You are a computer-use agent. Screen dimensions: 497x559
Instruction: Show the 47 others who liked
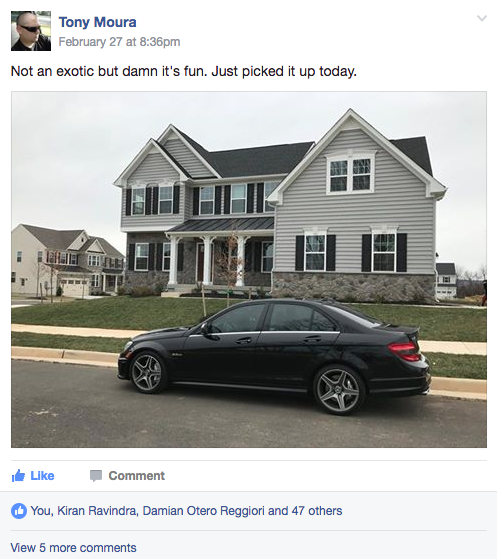pos(317,511)
